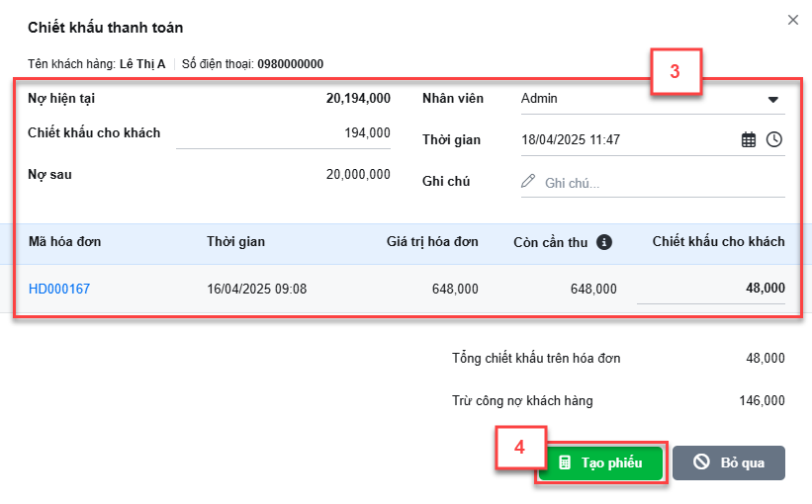Sort by the Mã hóa đơn column header
The width and height of the screenshot is (812, 504).
click(64, 242)
